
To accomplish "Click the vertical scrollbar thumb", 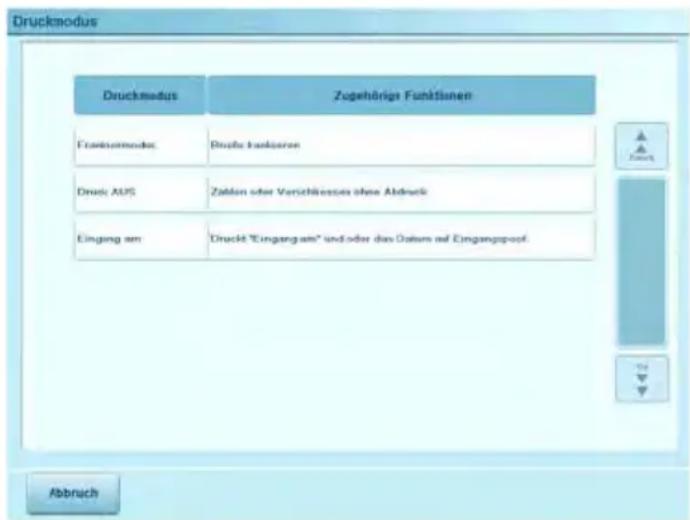I will [642, 262].
